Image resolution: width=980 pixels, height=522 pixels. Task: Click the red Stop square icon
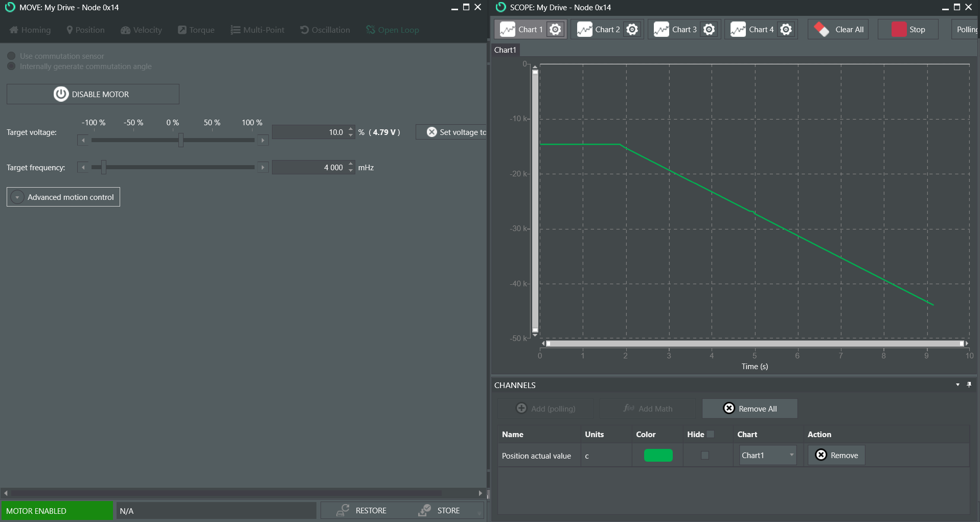coord(899,30)
